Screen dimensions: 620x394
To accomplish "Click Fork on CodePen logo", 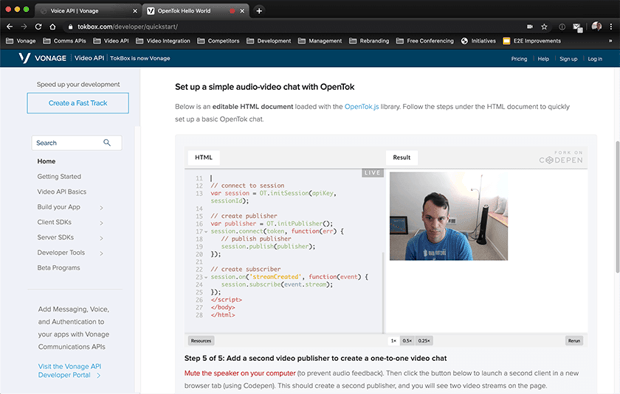I will point(561,157).
